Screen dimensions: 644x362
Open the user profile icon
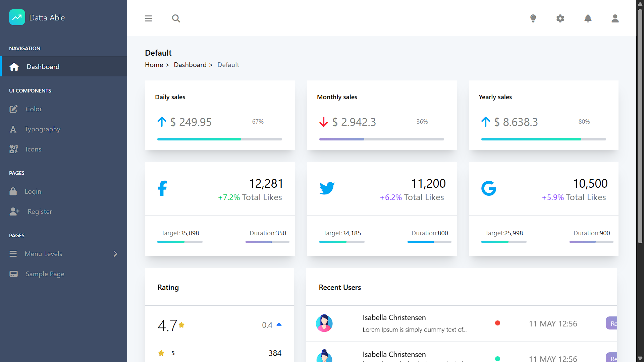click(615, 18)
